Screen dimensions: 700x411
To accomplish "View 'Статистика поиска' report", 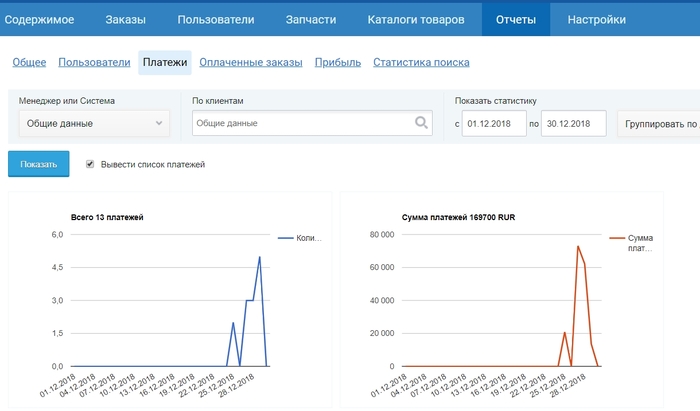I will (x=421, y=63).
